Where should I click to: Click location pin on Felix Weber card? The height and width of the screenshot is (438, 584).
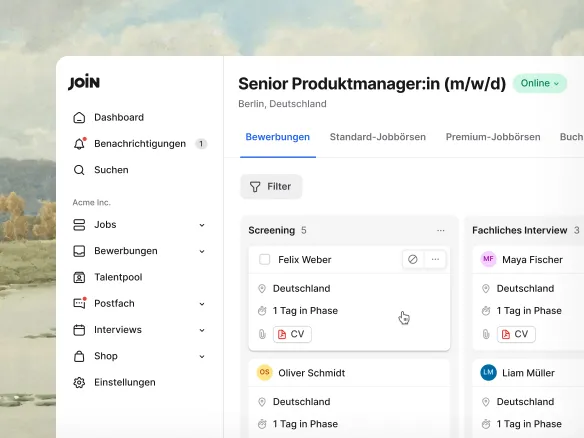pyautogui.click(x=262, y=289)
